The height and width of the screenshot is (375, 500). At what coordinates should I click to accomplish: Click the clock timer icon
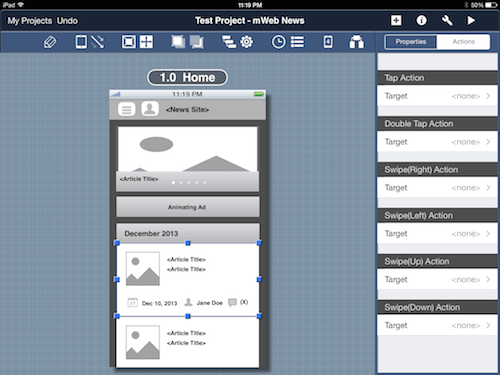[279, 42]
